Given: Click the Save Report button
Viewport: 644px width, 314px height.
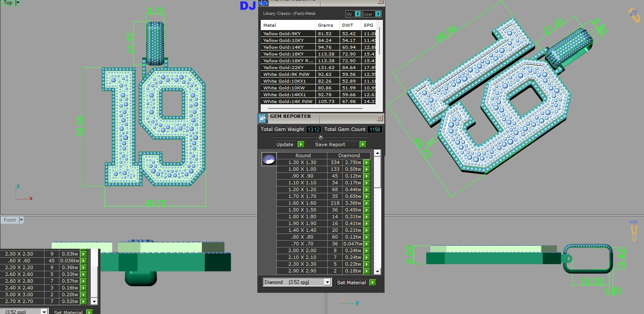Looking at the screenshot, I should (x=336, y=144).
